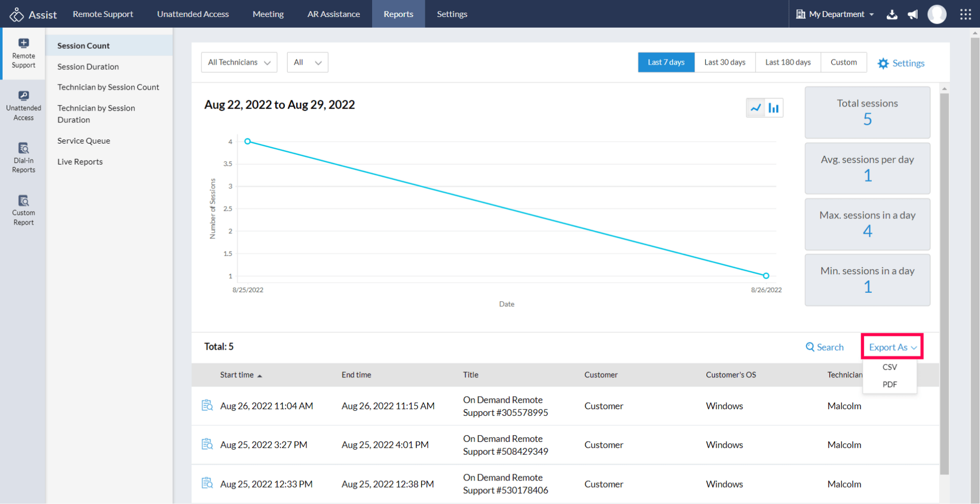The height and width of the screenshot is (504, 980).
Task: Open Unattended Access sidebar icon
Action: coord(24,106)
